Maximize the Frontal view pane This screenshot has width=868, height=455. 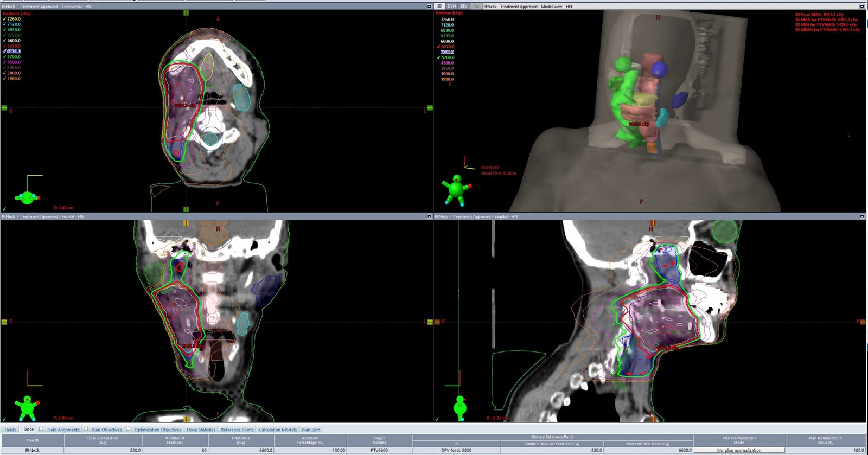pyautogui.click(x=429, y=216)
